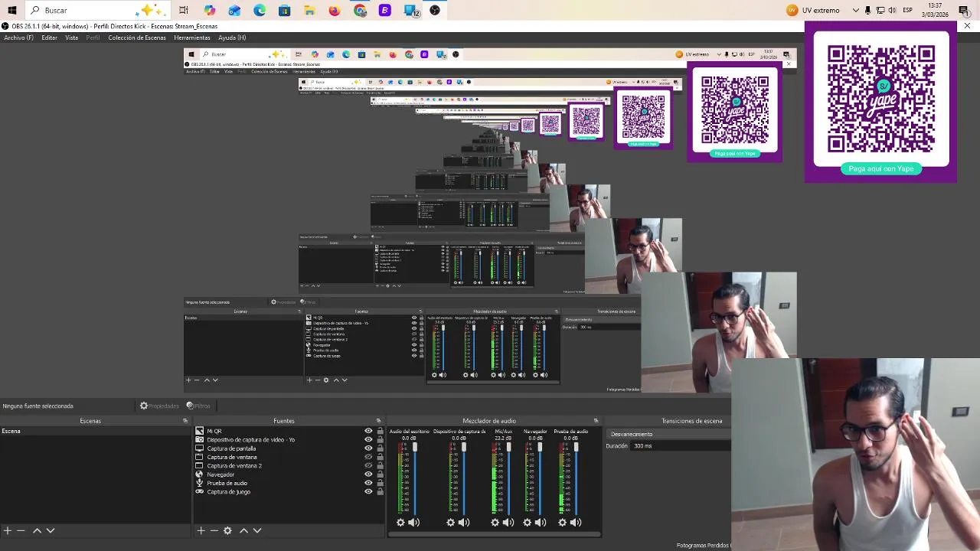Move scene up in Escenas list
The width and height of the screenshot is (980, 551).
(x=37, y=530)
